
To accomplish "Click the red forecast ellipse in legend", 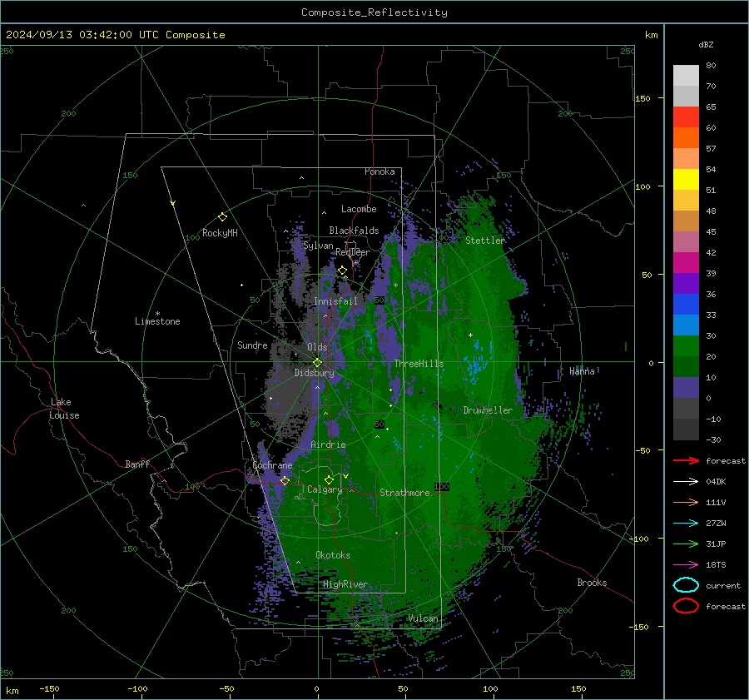I will 686,606.
